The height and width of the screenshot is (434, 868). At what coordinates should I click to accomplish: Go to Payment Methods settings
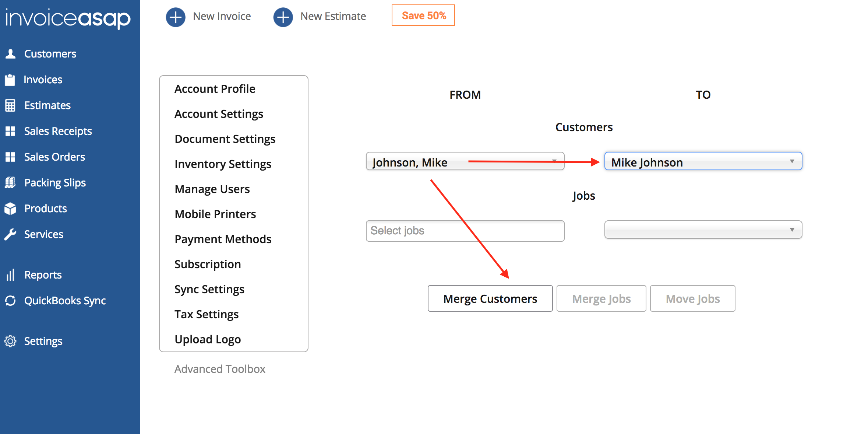223,239
